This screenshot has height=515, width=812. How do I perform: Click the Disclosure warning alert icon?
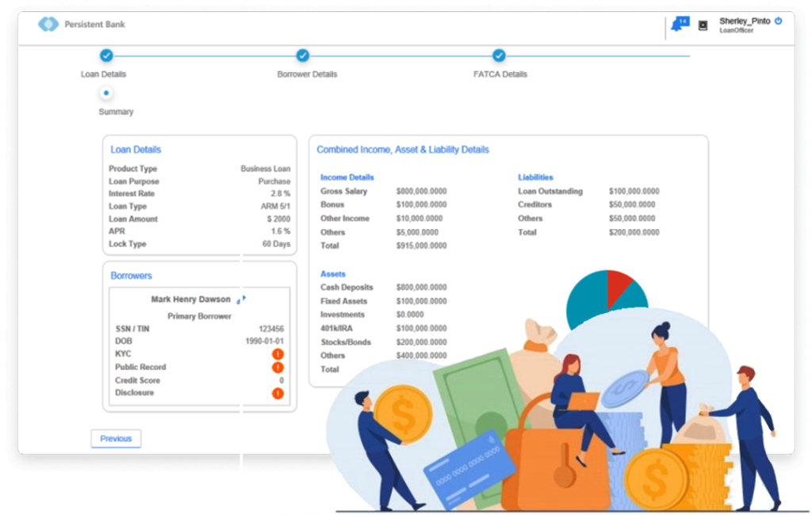[x=278, y=393]
